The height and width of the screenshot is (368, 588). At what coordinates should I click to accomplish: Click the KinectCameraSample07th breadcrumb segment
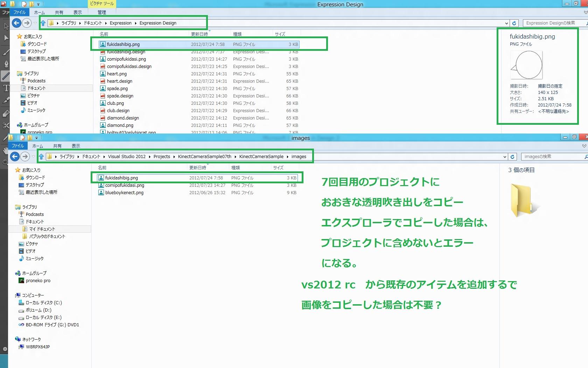tap(205, 157)
